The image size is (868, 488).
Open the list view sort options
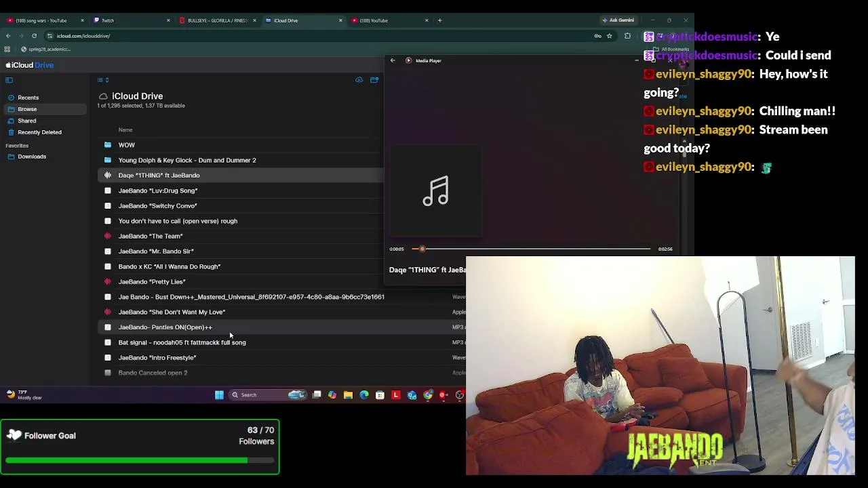(x=103, y=80)
